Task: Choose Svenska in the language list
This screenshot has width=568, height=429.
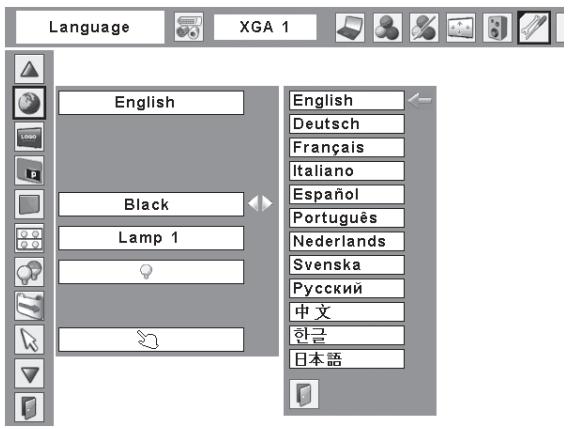Action: pos(347,265)
